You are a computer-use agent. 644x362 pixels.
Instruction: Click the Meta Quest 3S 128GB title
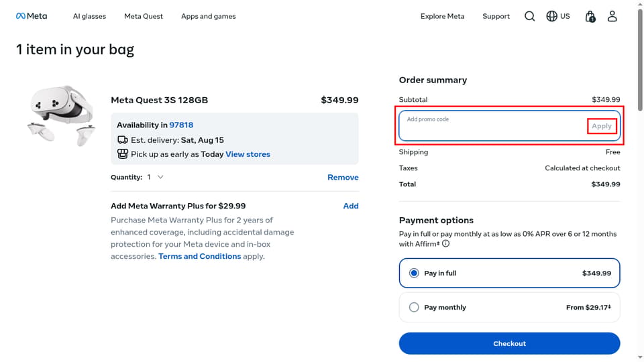pyautogui.click(x=160, y=100)
